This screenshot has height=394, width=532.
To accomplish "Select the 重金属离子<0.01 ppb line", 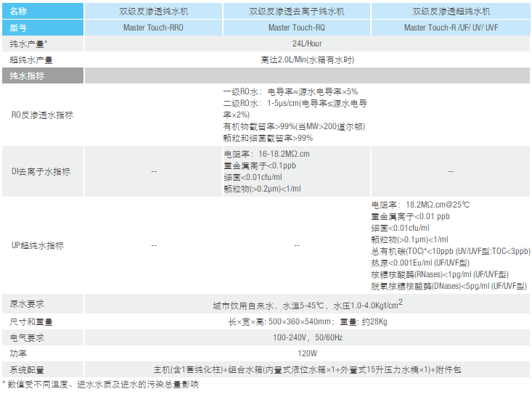I will [x=411, y=216].
